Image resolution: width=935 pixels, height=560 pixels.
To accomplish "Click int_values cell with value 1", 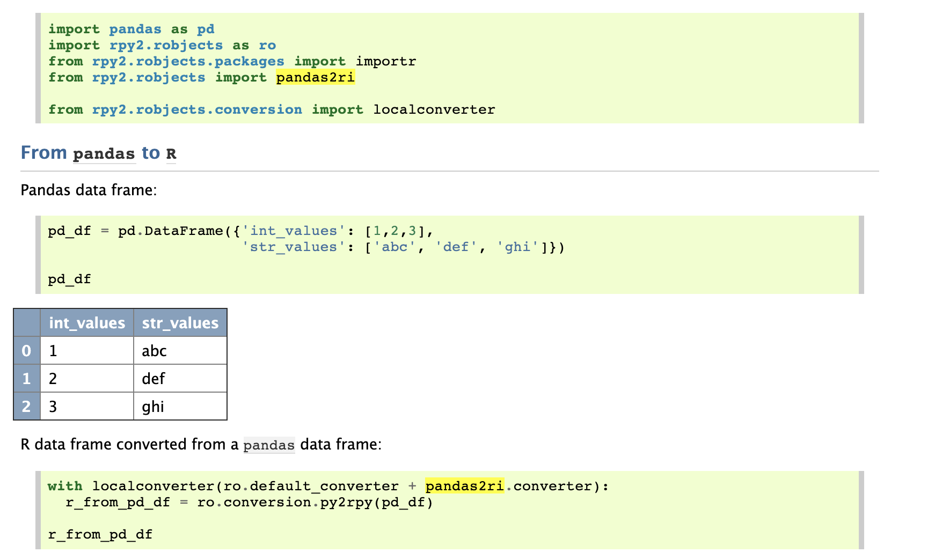I will (87, 351).
